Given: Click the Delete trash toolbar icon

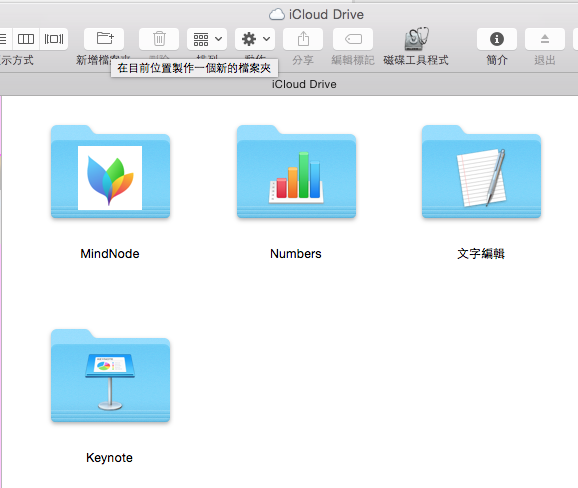Looking at the screenshot, I should (x=159, y=39).
